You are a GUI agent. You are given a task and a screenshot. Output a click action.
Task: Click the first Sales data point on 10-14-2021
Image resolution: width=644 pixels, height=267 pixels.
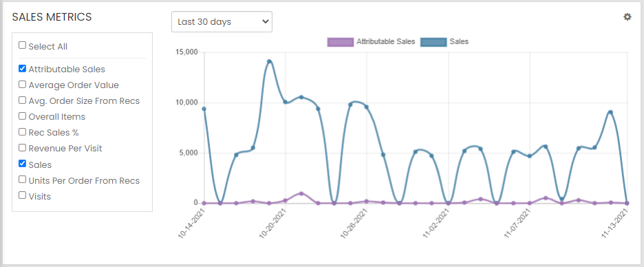coord(204,109)
